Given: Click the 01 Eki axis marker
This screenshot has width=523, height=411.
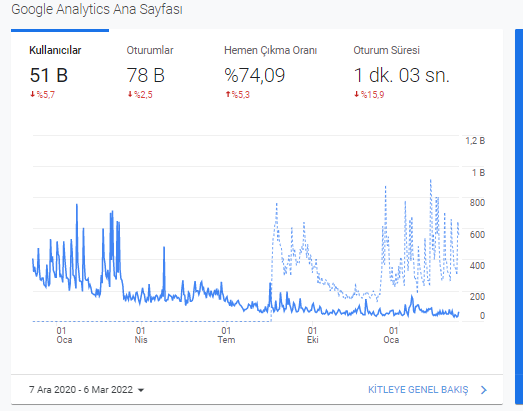Looking at the screenshot, I should [313, 335].
